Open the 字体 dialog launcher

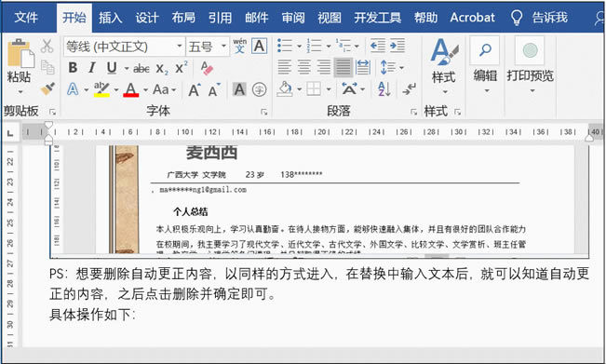(264, 112)
